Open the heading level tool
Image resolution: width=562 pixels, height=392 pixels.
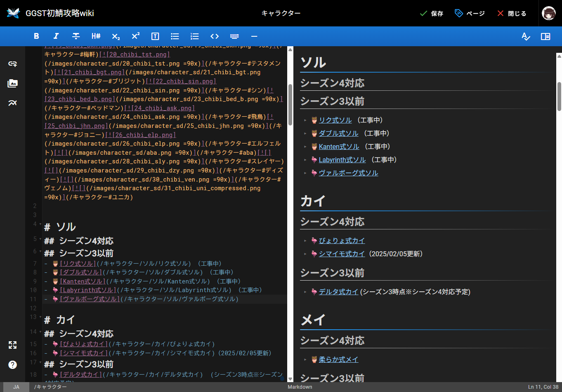96,36
